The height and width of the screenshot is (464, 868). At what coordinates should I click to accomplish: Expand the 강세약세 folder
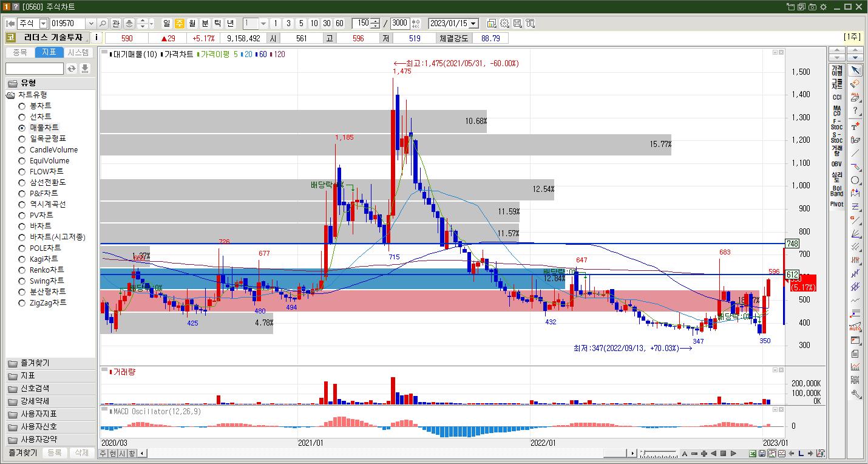(x=50, y=401)
